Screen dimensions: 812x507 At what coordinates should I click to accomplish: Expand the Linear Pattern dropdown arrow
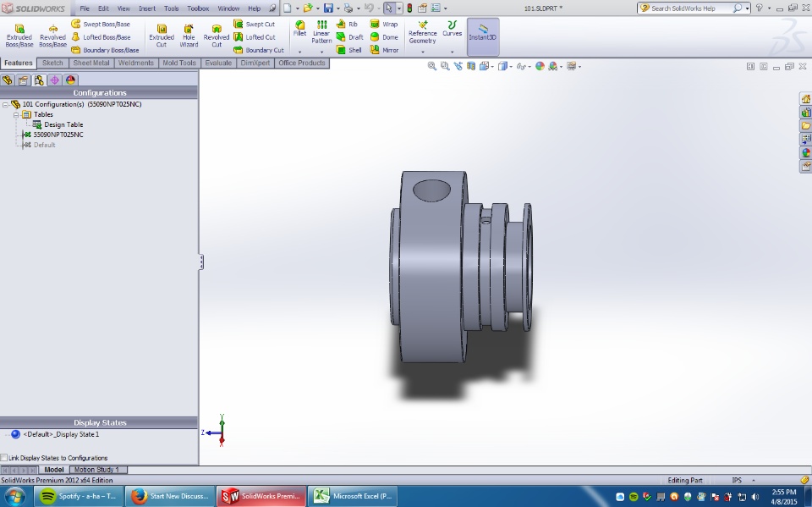pos(321,52)
